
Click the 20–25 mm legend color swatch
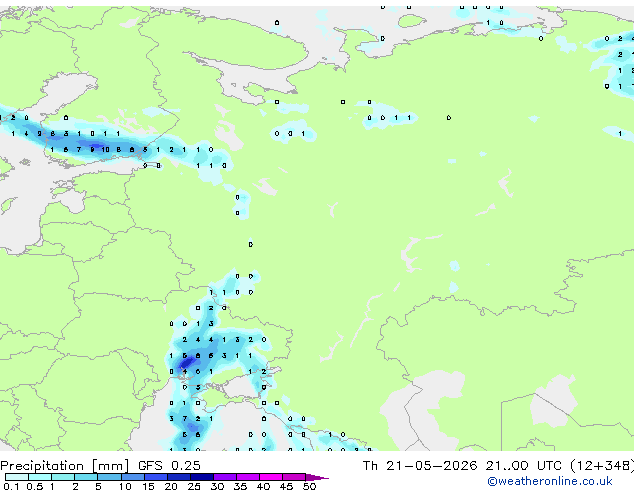[178, 477]
